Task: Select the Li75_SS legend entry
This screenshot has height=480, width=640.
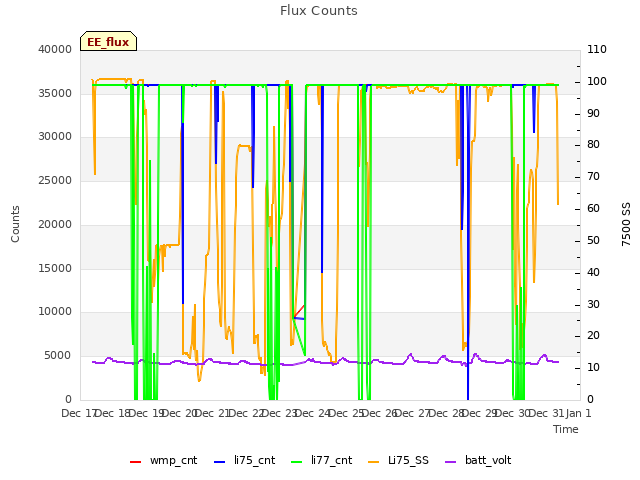Action: click(398, 460)
